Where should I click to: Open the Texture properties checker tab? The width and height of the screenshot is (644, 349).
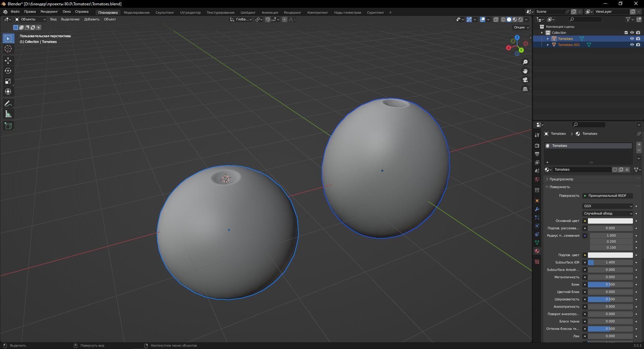click(x=537, y=261)
